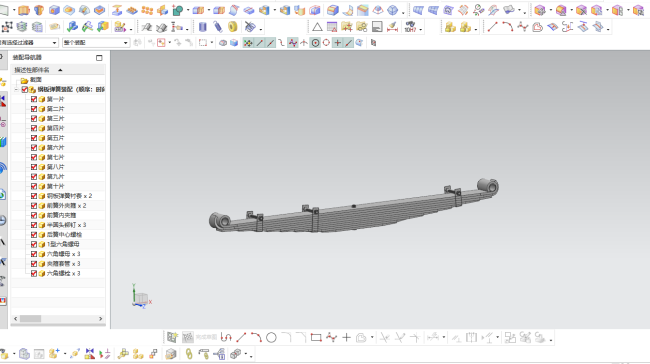Viewport: 650px width, 364px height.
Task: Click the Extrude feature icon in top toolbar
Action: pyautogui.click(x=23, y=10)
